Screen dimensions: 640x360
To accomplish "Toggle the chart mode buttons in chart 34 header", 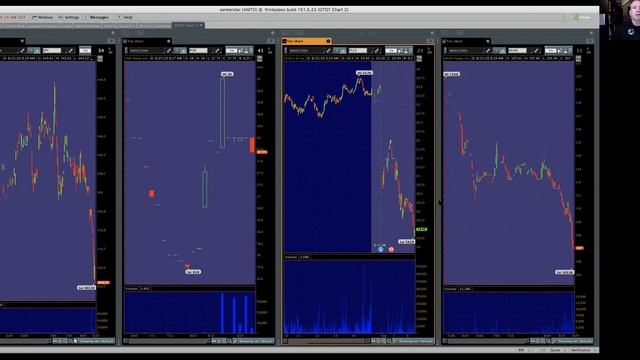I will point(34,51).
